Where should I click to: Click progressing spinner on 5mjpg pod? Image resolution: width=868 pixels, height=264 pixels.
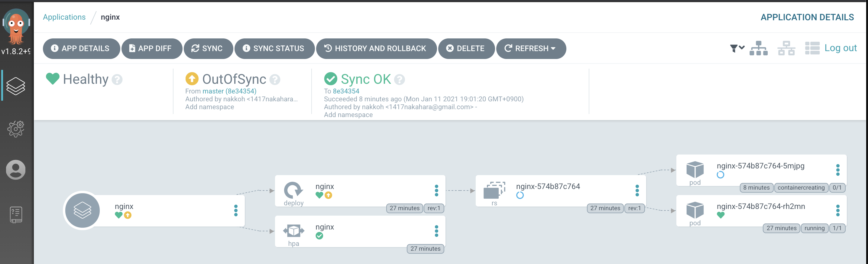click(x=721, y=175)
